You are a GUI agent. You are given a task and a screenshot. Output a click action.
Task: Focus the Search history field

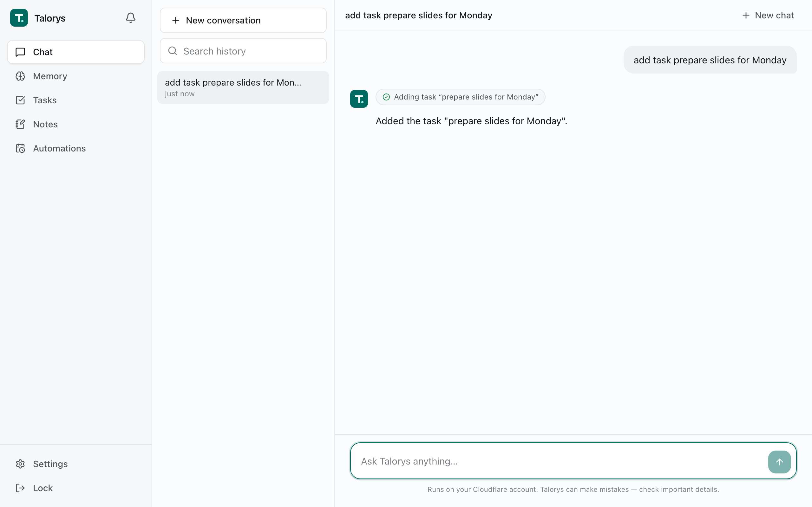pyautogui.click(x=243, y=51)
